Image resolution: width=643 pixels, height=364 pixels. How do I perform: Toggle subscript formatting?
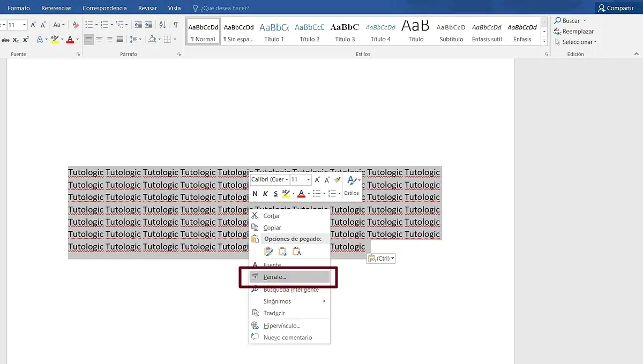point(16,40)
